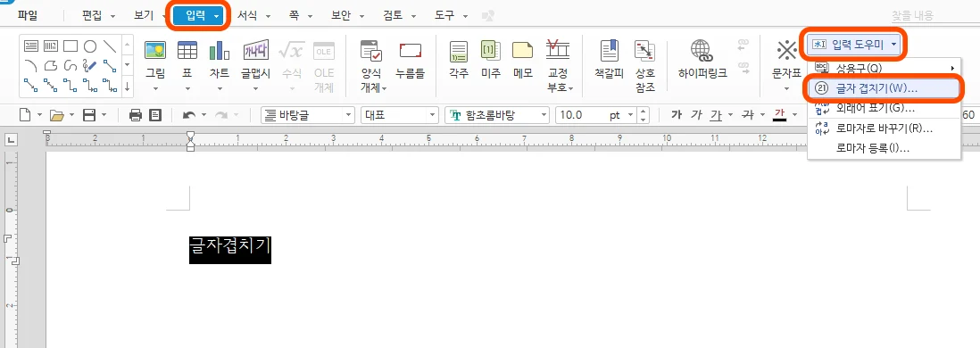Toggle strikethrough 가 formatting

pos(747,115)
